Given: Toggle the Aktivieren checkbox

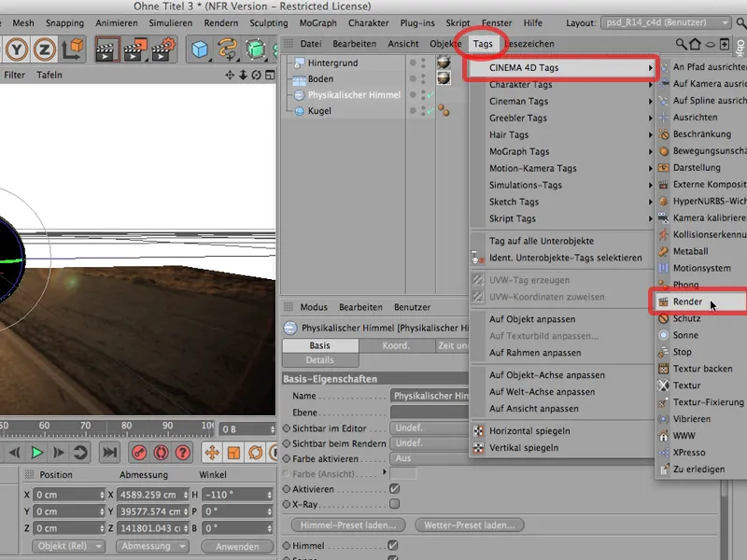Looking at the screenshot, I should pos(394,488).
